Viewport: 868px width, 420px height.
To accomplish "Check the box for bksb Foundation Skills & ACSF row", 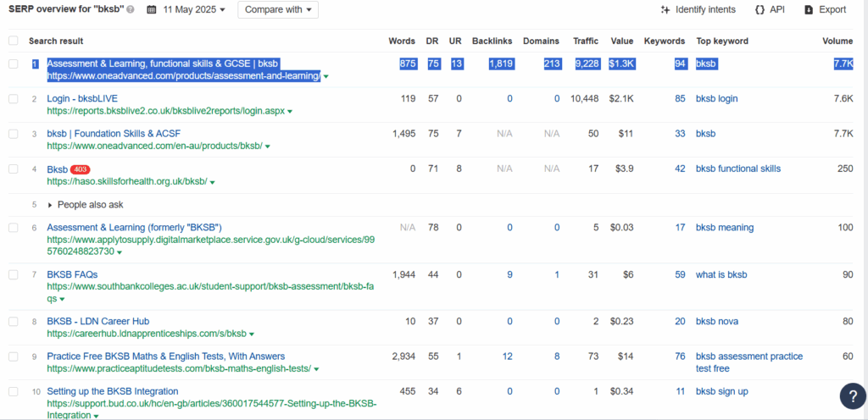I will [14, 134].
